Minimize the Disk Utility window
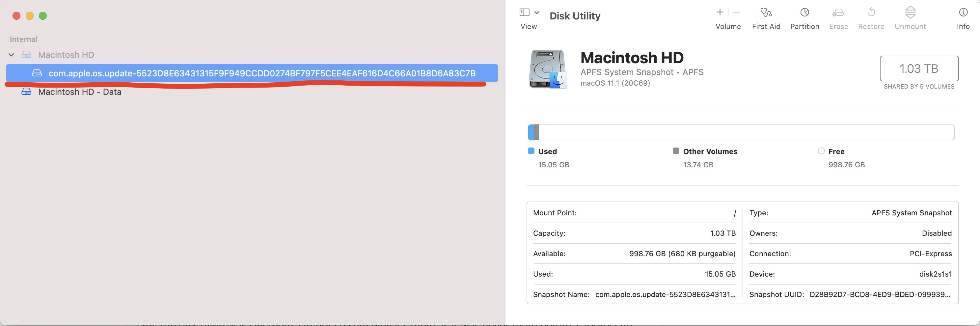 click(30, 16)
